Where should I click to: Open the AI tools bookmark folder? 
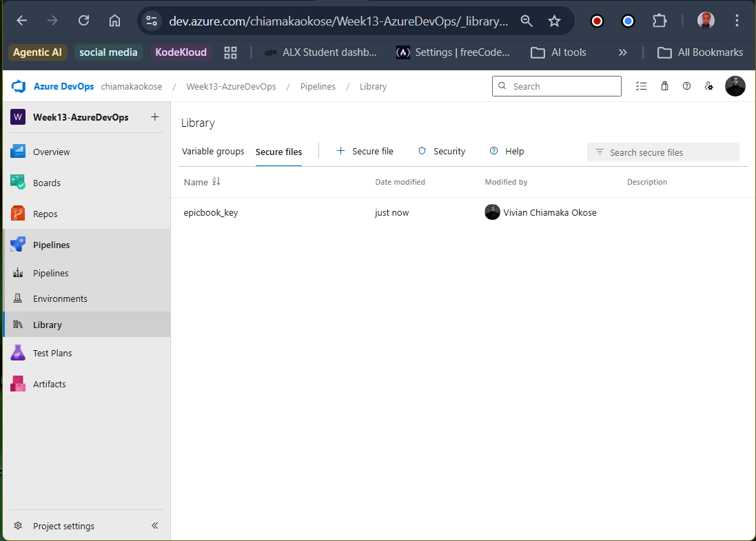(x=558, y=52)
